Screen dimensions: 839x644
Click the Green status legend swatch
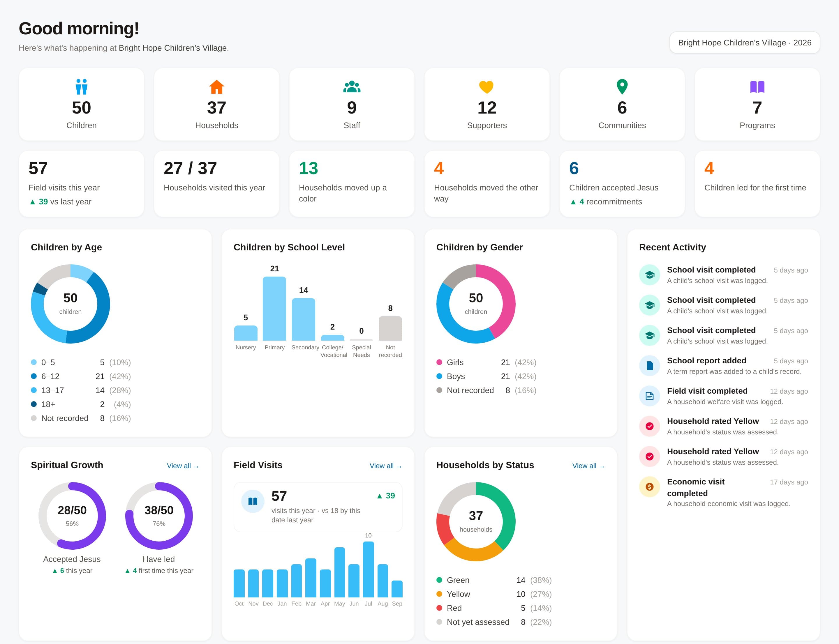(439, 580)
